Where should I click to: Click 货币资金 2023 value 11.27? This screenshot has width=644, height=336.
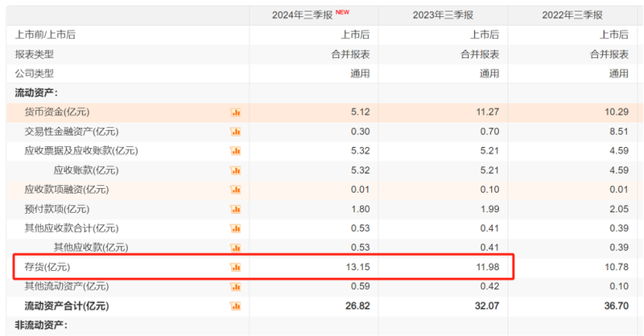point(488,112)
